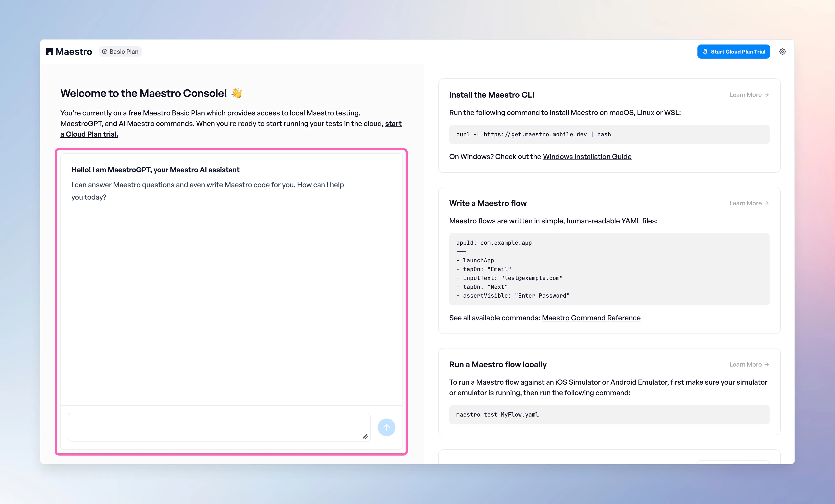
Task: Click the 'maestro test MyFlow.yaml' code block
Action: pyautogui.click(x=609, y=415)
